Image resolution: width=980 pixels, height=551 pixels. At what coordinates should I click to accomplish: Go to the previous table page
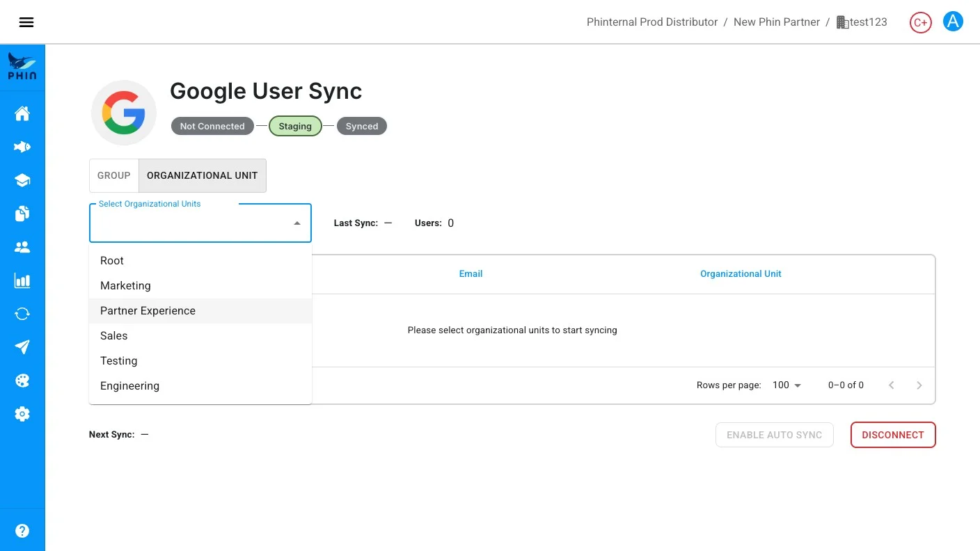click(892, 385)
